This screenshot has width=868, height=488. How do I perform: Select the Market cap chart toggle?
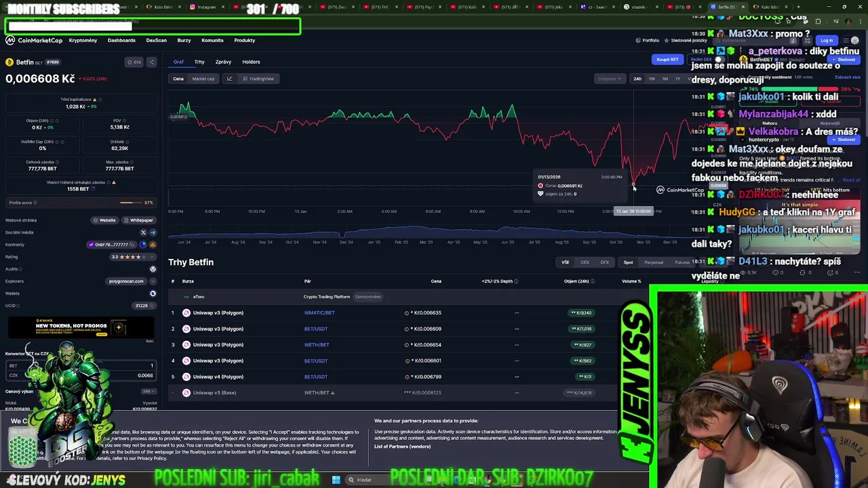[203, 79]
